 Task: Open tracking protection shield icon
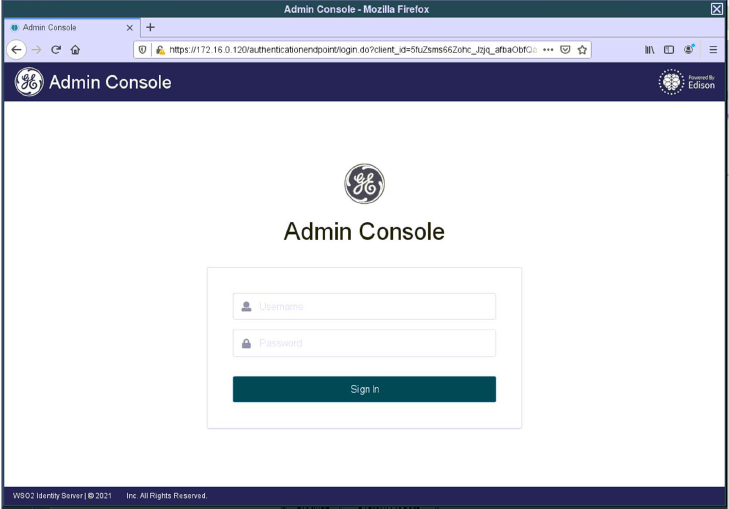click(x=143, y=49)
